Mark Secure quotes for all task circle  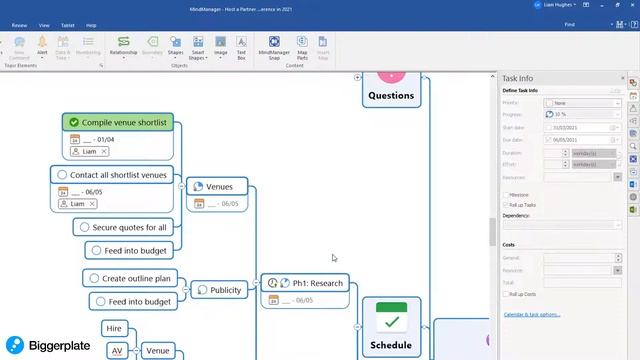(84, 227)
